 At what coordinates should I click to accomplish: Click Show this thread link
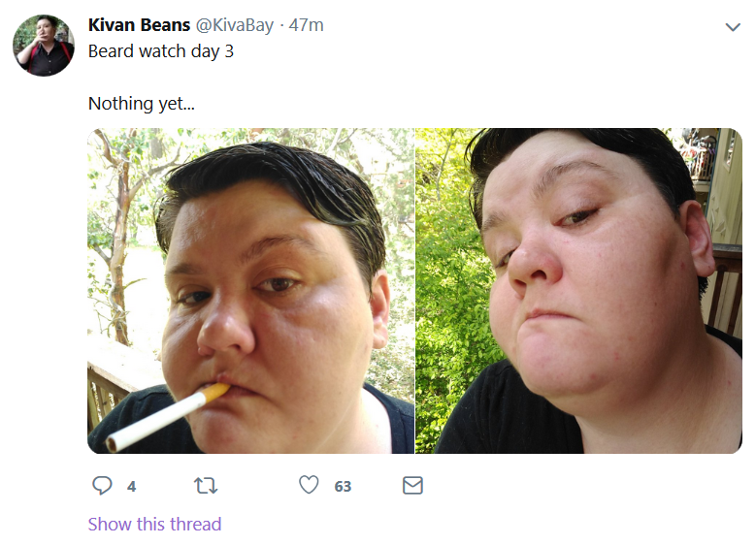point(154,524)
